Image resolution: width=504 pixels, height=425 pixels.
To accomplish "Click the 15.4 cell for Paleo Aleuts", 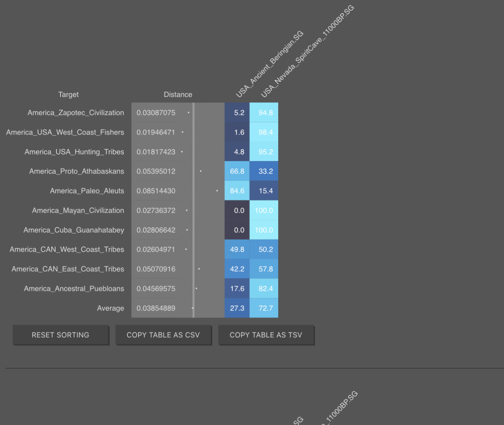I will 264,191.
